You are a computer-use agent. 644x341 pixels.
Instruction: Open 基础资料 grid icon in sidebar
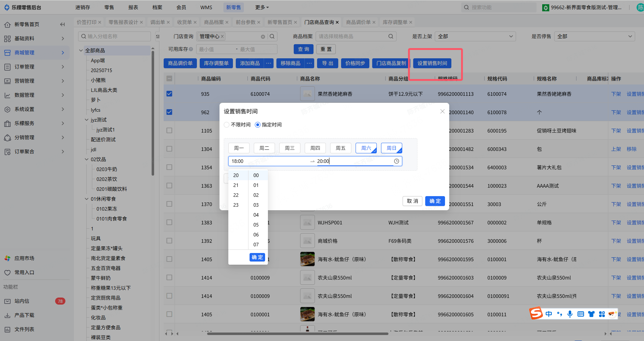(7, 39)
